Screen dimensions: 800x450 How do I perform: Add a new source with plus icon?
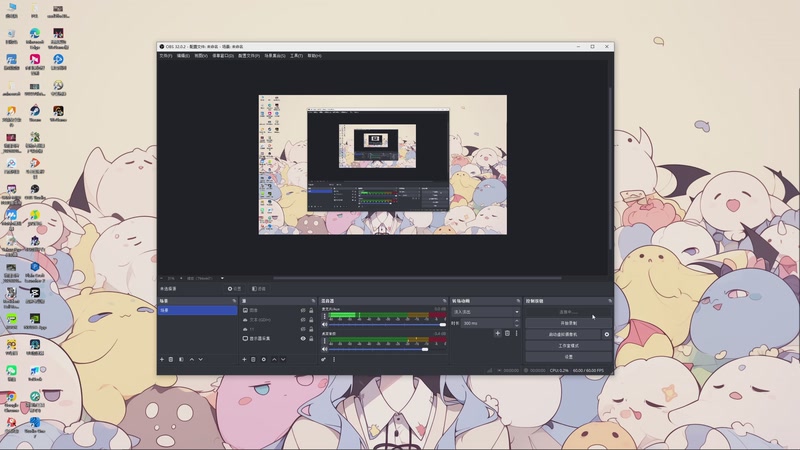coord(244,359)
